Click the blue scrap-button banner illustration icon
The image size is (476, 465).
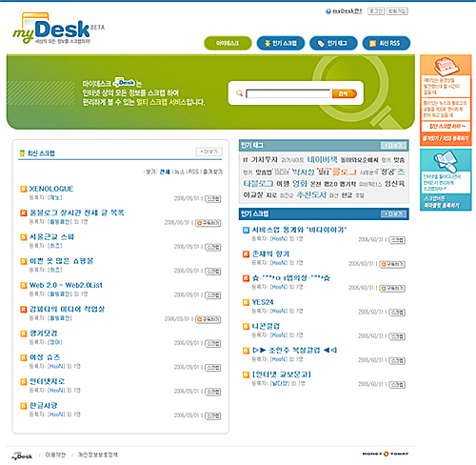pos(446,161)
